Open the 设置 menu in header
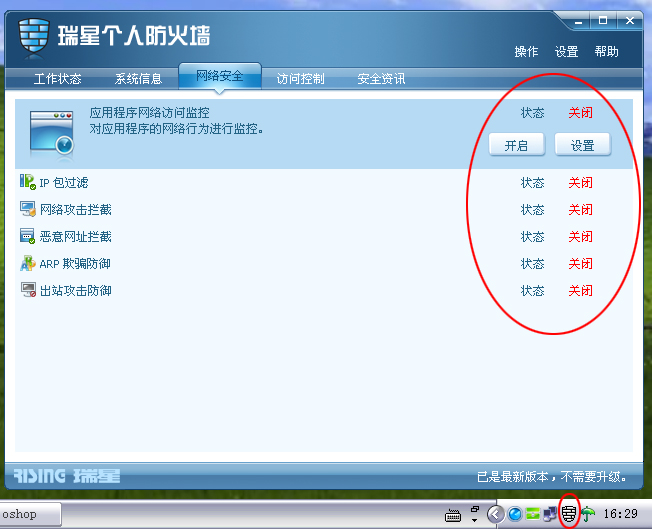Image resolution: width=652 pixels, height=529 pixels. [x=566, y=52]
